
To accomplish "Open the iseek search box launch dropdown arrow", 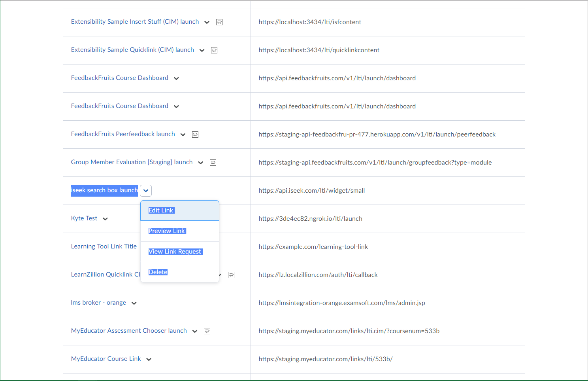I will click(x=146, y=191).
